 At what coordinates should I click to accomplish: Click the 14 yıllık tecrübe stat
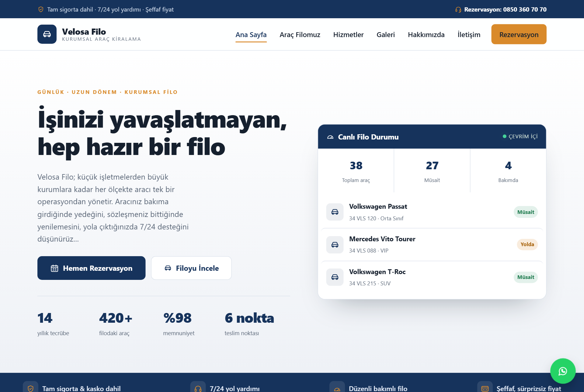(x=53, y=324)
